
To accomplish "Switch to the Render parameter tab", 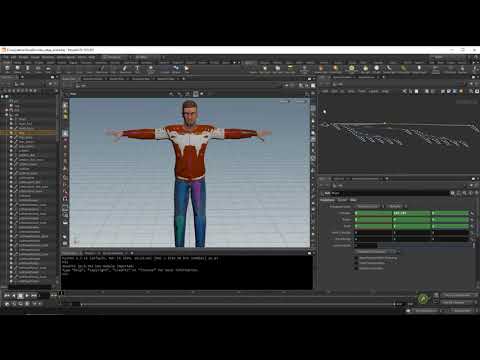I will (342, 200).
